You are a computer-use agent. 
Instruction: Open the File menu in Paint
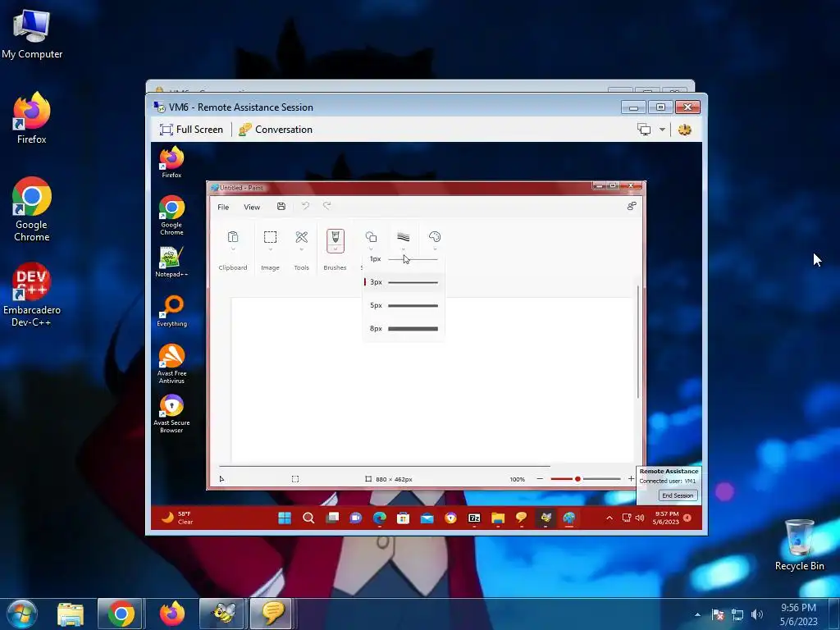click(223, 207)
